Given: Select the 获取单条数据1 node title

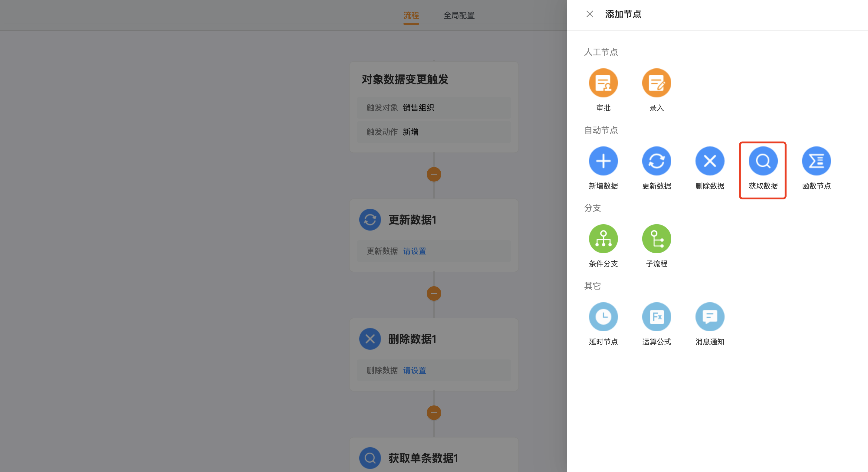Looking at the screenshot, I should pyautogui.click(x=423, y=458).
